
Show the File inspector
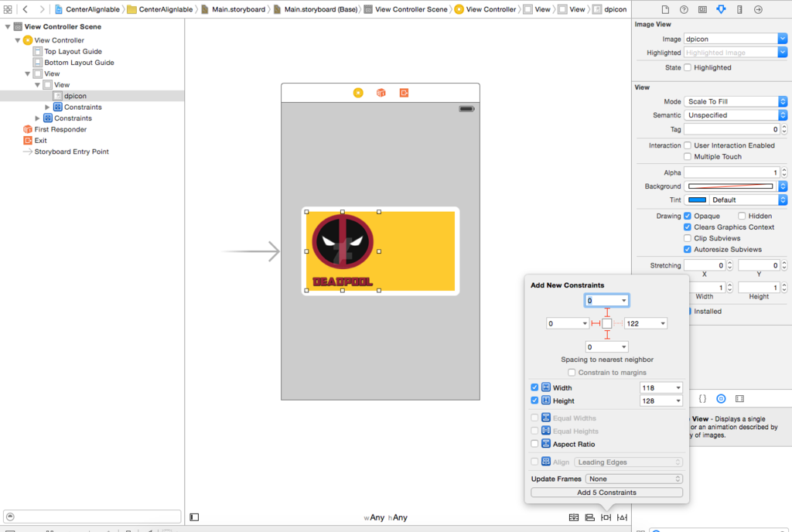coord(665,9)
